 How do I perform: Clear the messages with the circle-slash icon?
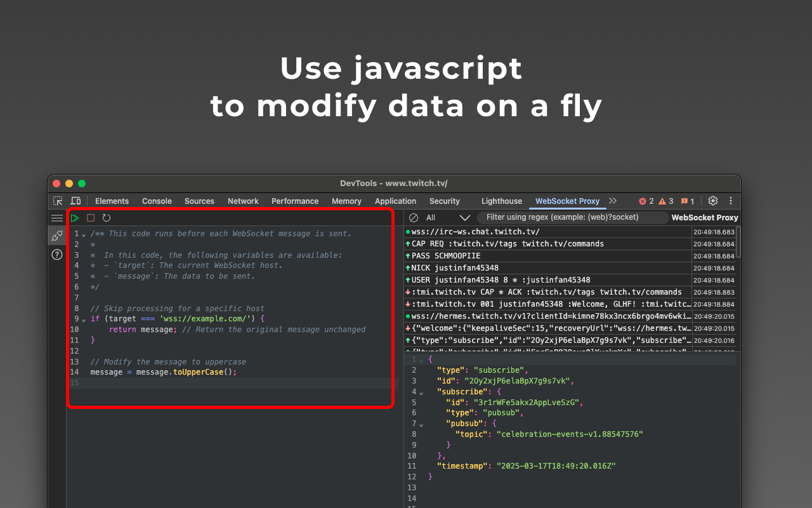414,218
